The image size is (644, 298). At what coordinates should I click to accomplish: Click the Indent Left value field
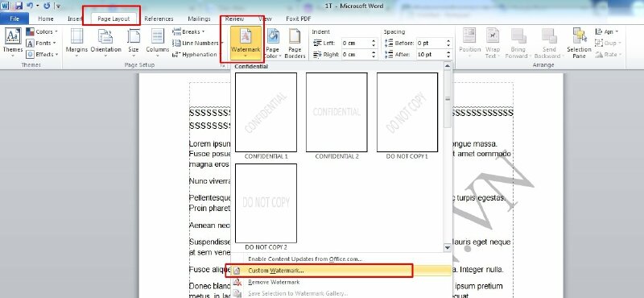(x=357, y=43)
